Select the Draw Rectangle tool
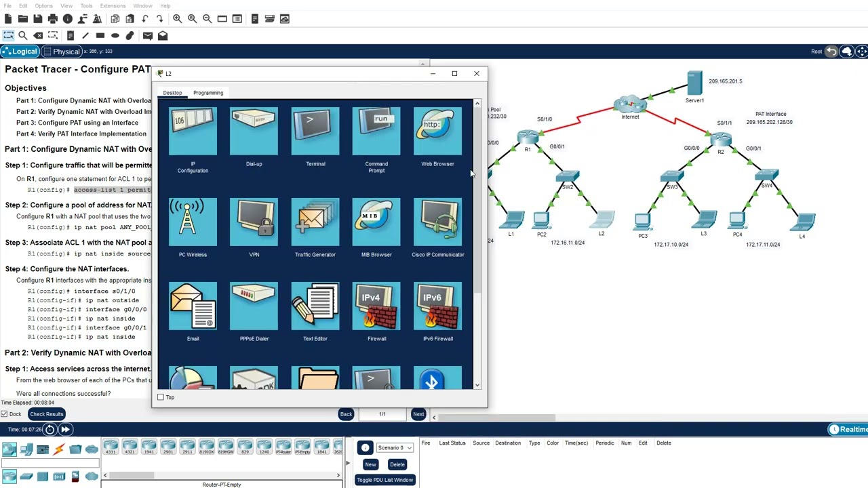This screenshot has height=488, width=868. click(x=100, y=35)
